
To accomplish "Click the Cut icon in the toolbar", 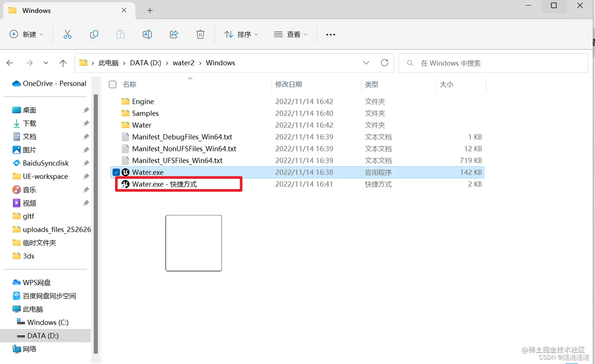I will click(67, 34).
